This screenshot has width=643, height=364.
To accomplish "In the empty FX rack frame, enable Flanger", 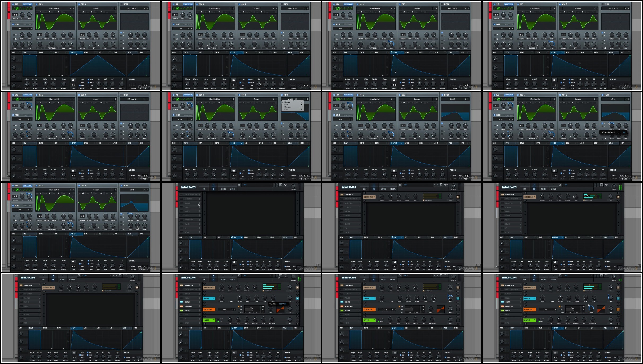I will click(181, 203).
